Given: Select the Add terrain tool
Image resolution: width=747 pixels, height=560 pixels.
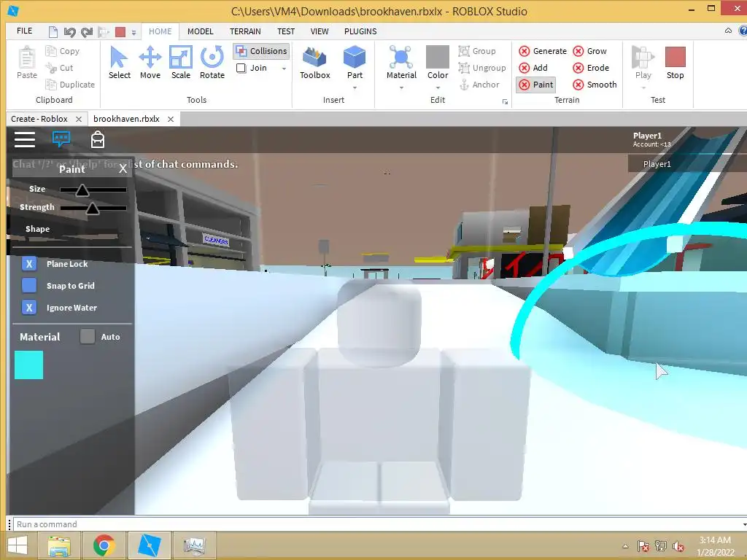Looking at the screenshot, I should tap(533, 68).
